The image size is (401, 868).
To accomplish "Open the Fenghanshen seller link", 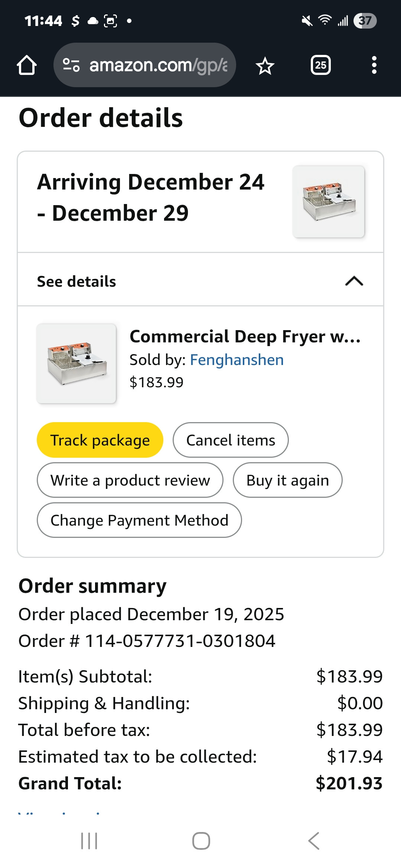I will pyautogui.click(x=237, y=360).
